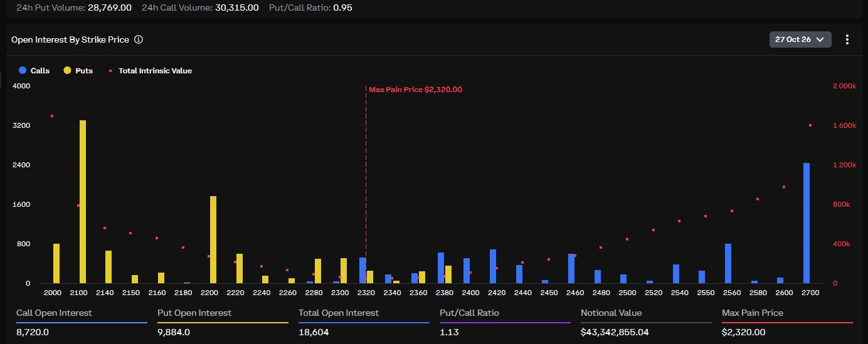Toggle the Calls legend series
Image resolution: width=868 pixels, height=344 pixels.
point(34,71)
